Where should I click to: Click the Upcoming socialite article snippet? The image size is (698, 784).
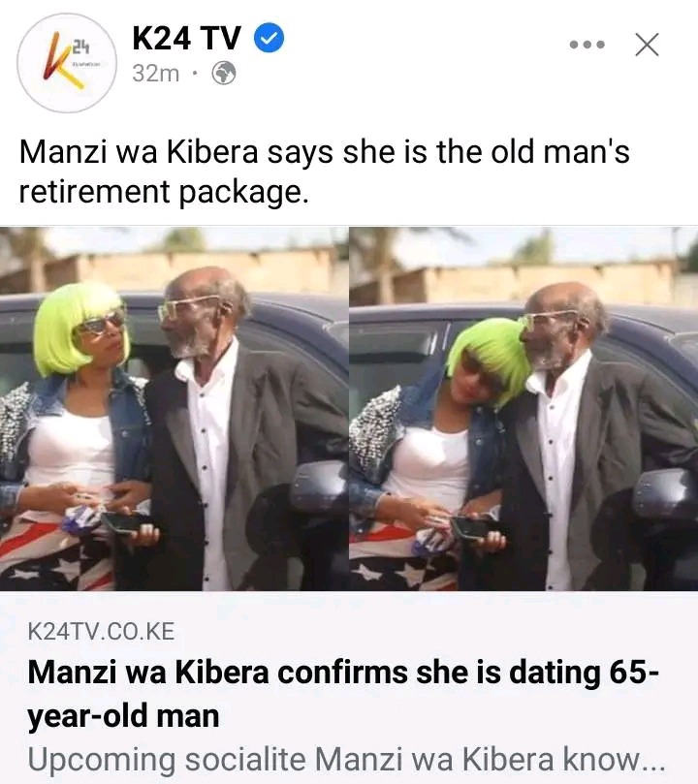[346, 760]
